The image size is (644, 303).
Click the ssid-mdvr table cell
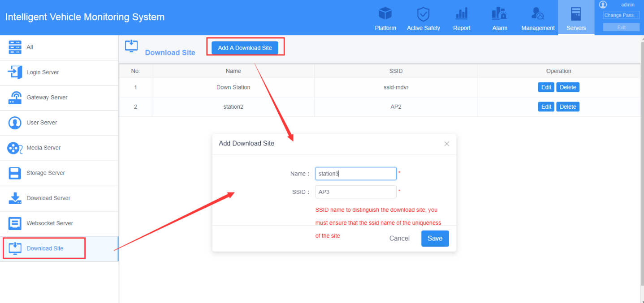coord(396,87)
